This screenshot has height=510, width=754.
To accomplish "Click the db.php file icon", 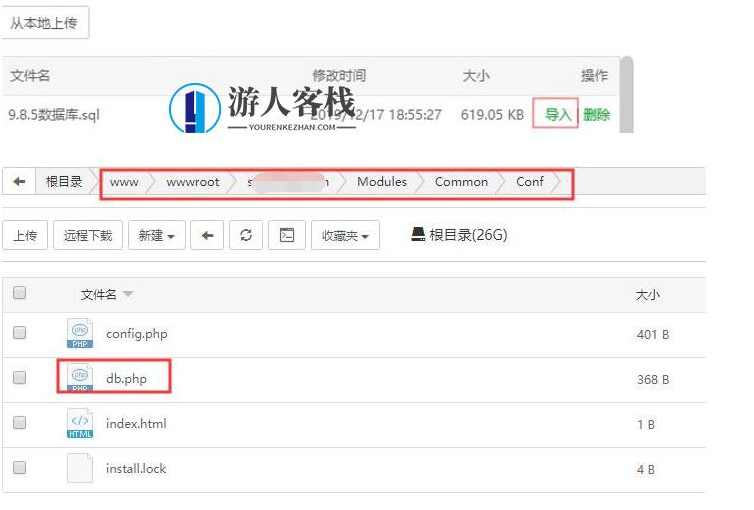I will [x=80, y=378].
